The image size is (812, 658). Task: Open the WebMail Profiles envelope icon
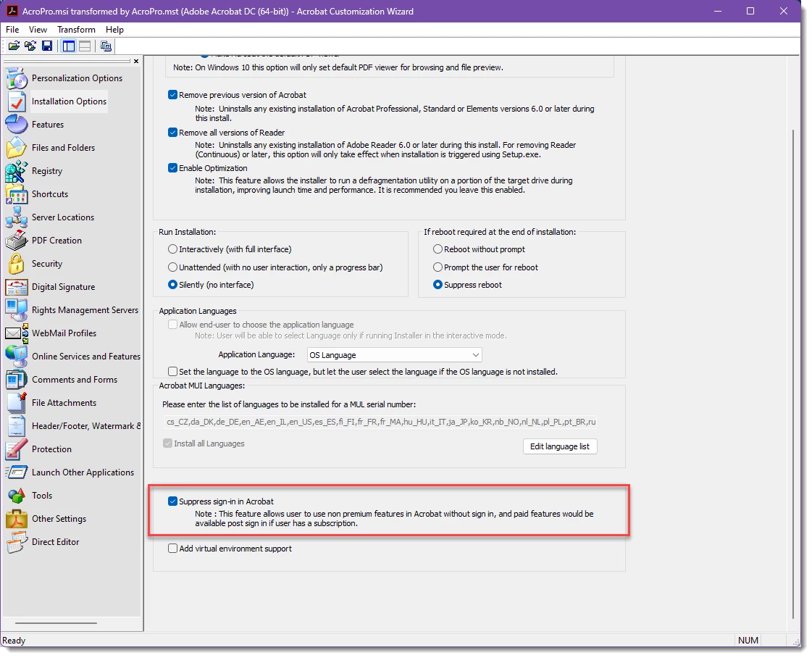tap(17, 333)
